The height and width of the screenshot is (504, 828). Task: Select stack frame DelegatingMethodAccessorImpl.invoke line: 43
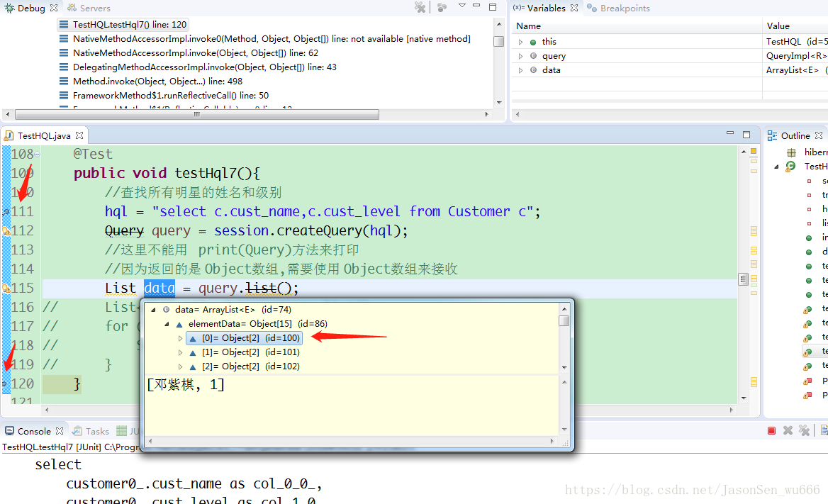tap(198, 67)
